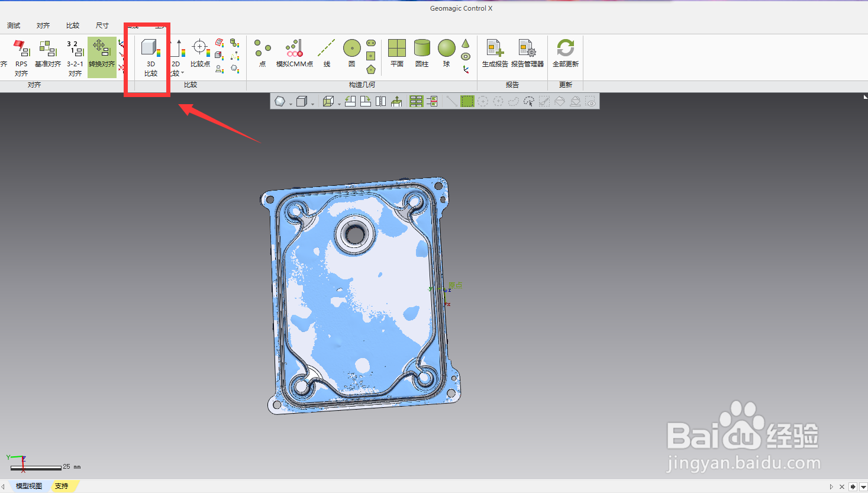Choose the line selection mode icon

[x=451, y=101]
